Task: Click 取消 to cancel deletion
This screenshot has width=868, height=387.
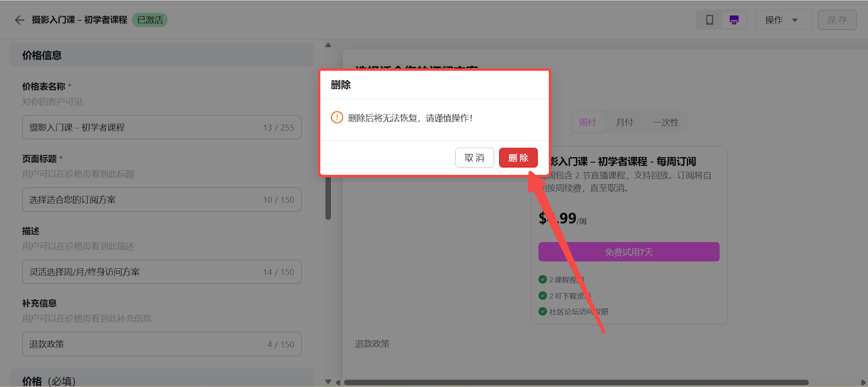Action: click(474, 158)
